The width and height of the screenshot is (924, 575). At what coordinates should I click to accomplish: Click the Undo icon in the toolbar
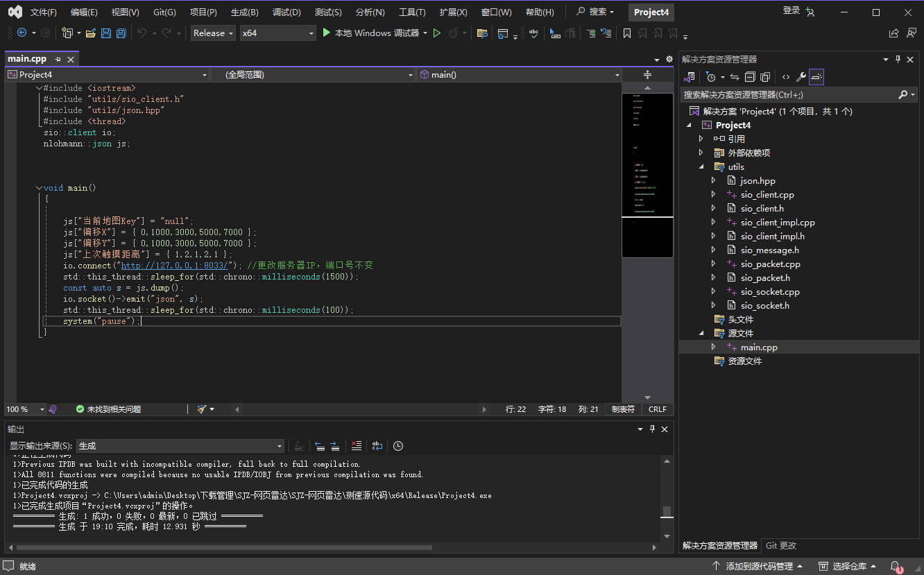coord(142,33)
